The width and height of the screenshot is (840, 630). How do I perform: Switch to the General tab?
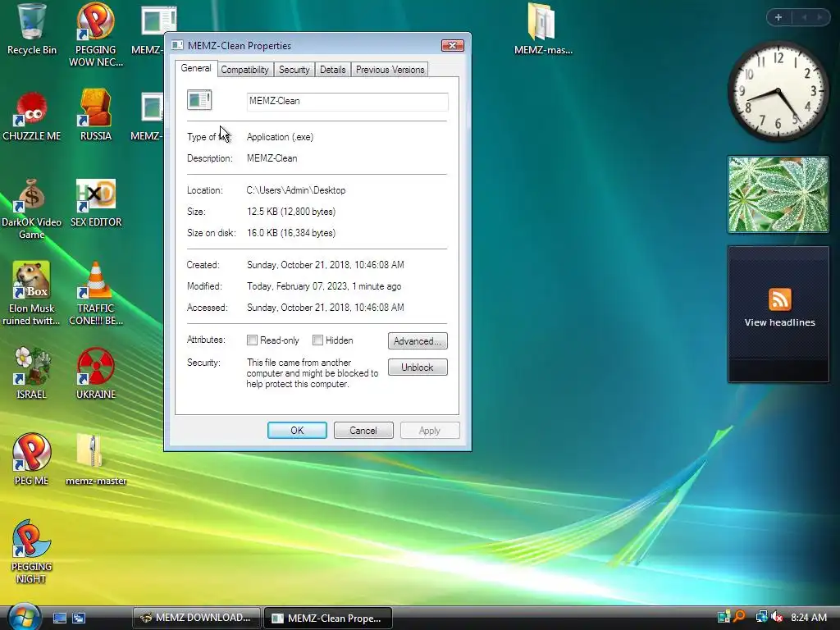tap(195, 68)
